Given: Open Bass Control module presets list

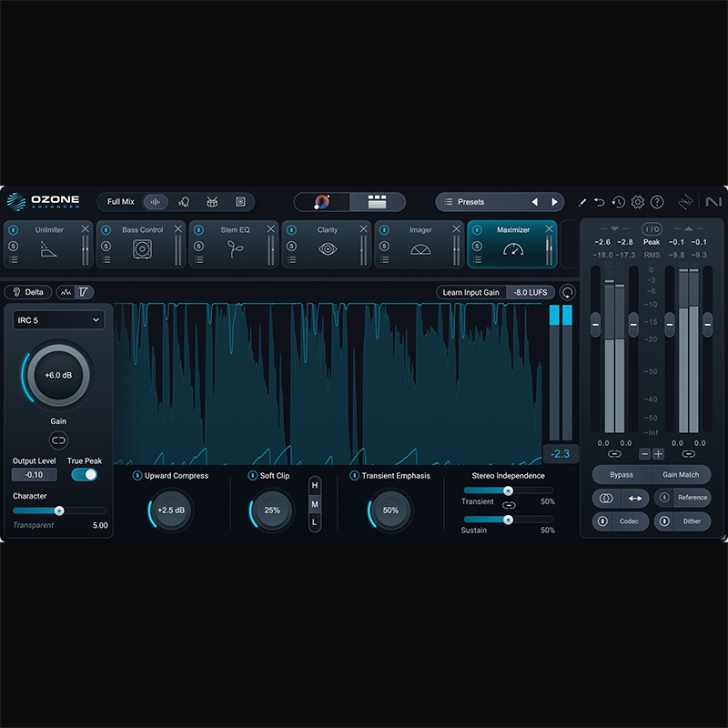Looking at the screenshot, I should [x=106, y=259].
